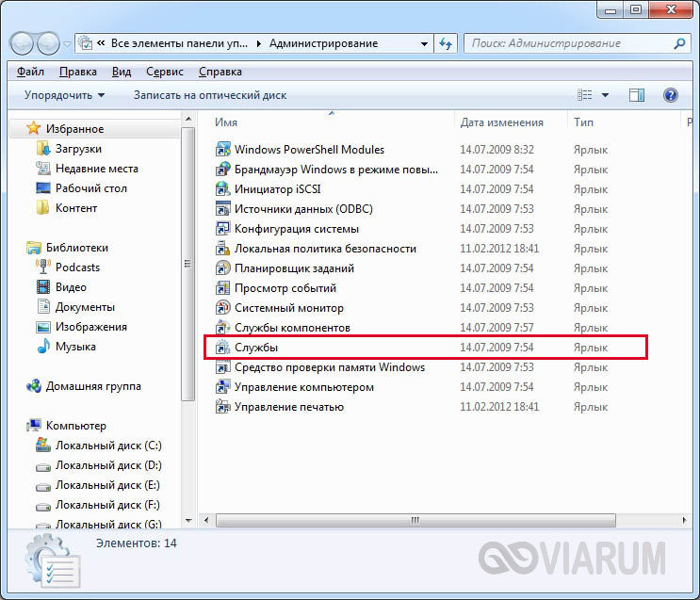Click the change view icon
The width and height of the screenshot is (700, 600).
584,95
